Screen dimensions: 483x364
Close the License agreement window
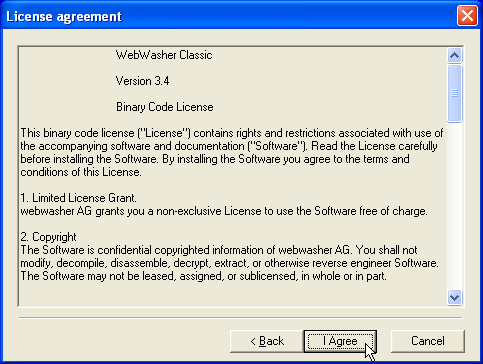pos(467,16)
